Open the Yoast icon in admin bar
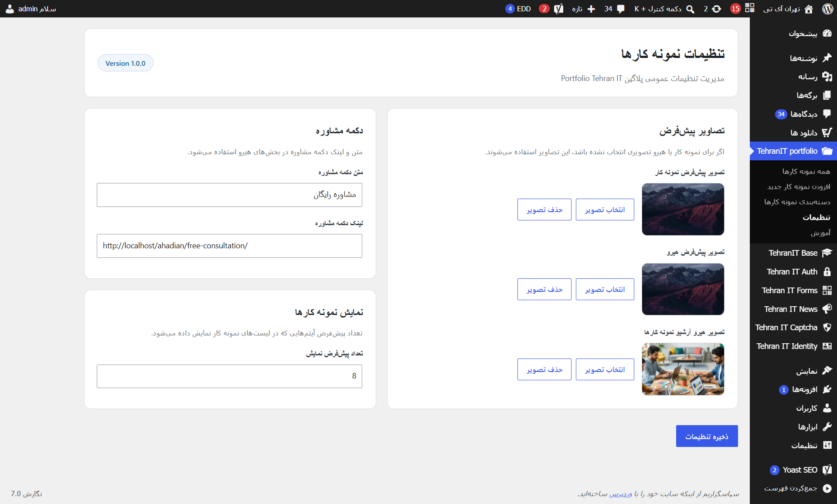 (x=559, y=9)
